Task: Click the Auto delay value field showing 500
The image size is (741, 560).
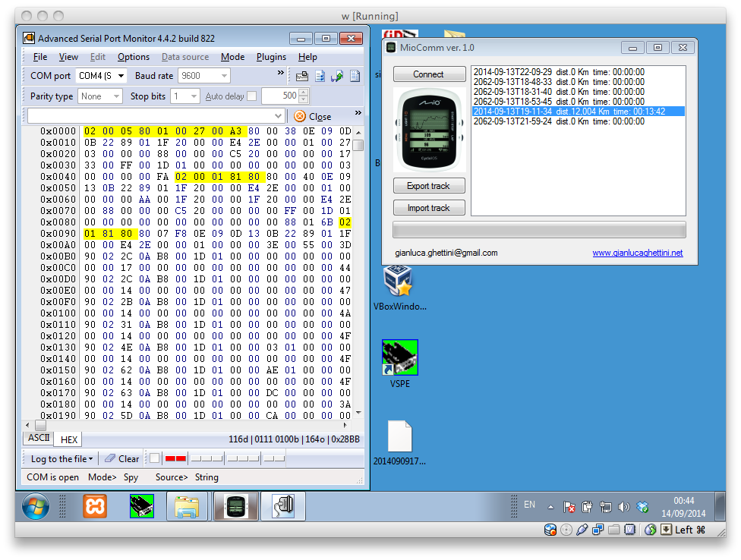Action: point(280,96)
